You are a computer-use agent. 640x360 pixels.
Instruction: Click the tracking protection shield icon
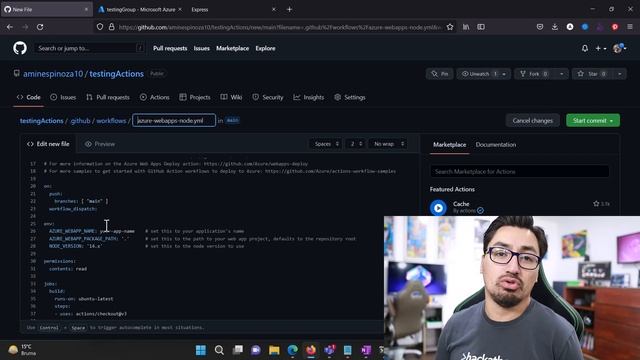(x=100, y=27)
